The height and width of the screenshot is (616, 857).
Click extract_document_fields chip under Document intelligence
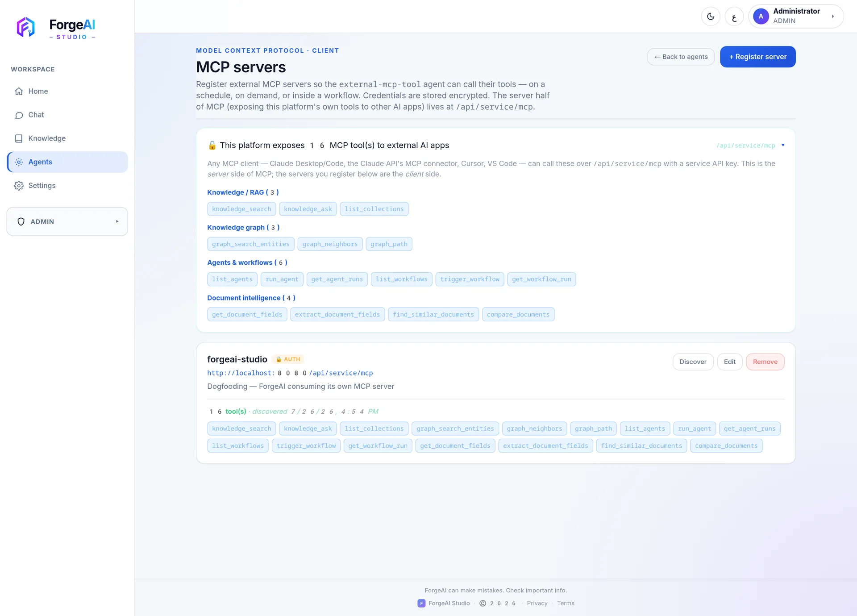pos(337,315)
